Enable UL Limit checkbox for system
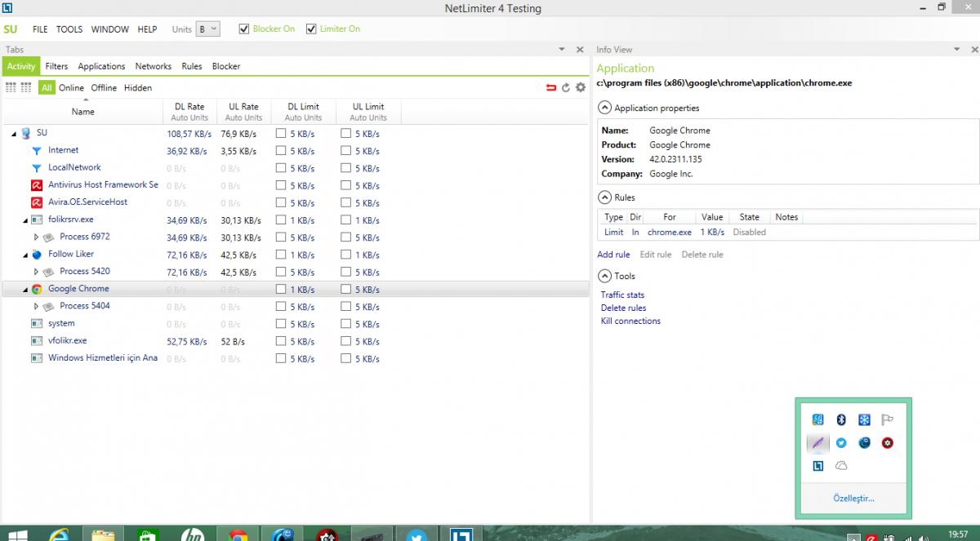980x541 pixels. point(345,324)
